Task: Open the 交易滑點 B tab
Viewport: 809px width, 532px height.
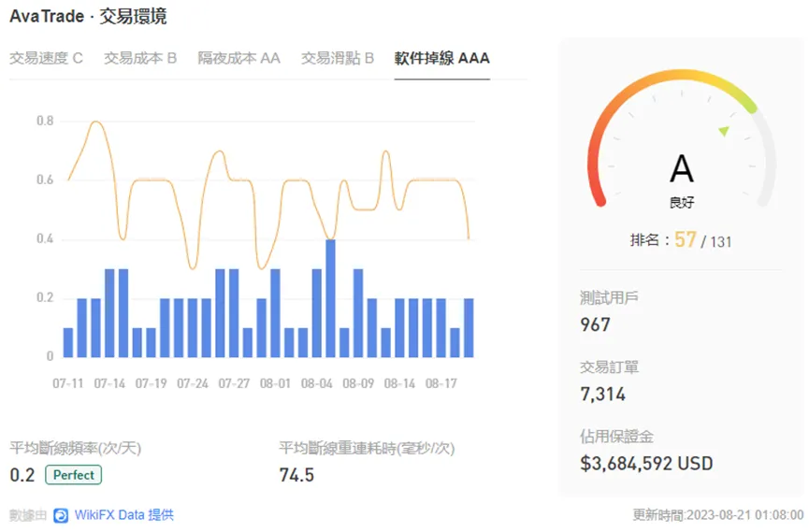Action: pyautogui.click(x=338, y=58)
